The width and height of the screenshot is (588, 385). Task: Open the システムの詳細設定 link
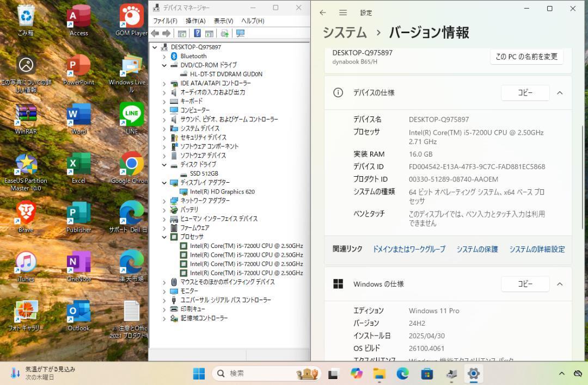(x=536, y=249)
